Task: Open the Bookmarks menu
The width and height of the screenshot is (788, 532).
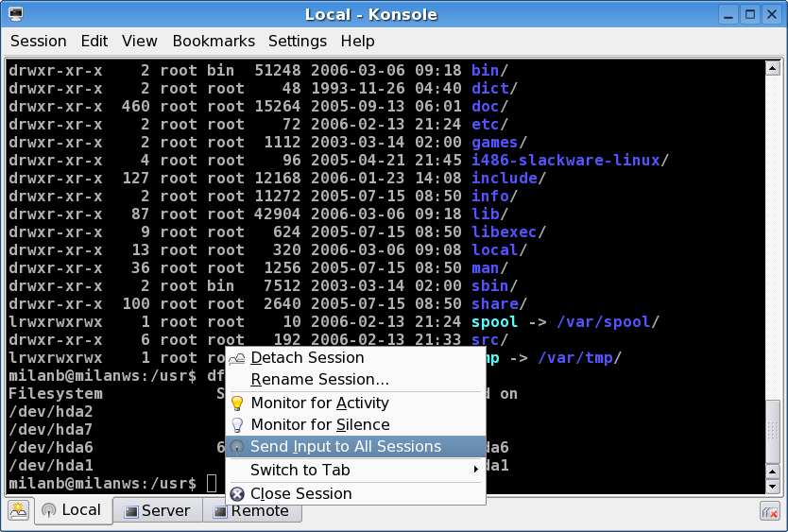Action: [214, 42]
